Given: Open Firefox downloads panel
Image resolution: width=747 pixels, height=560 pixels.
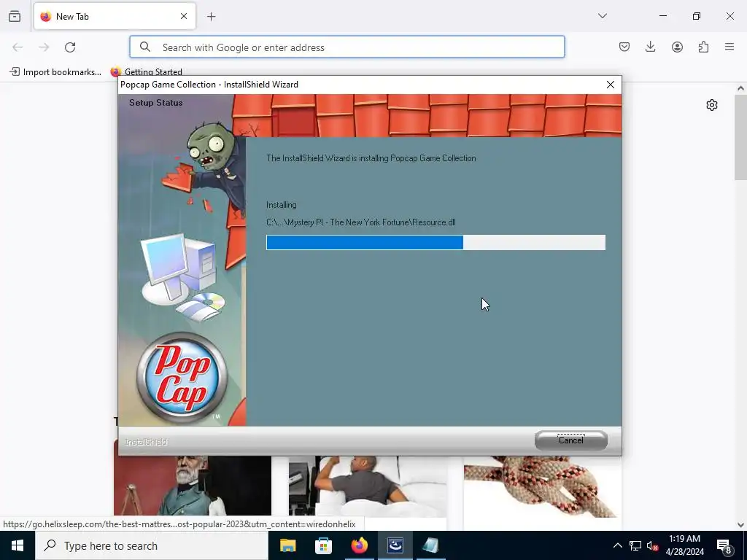Looking at the screenshot, I should click(x=650, y=47).
